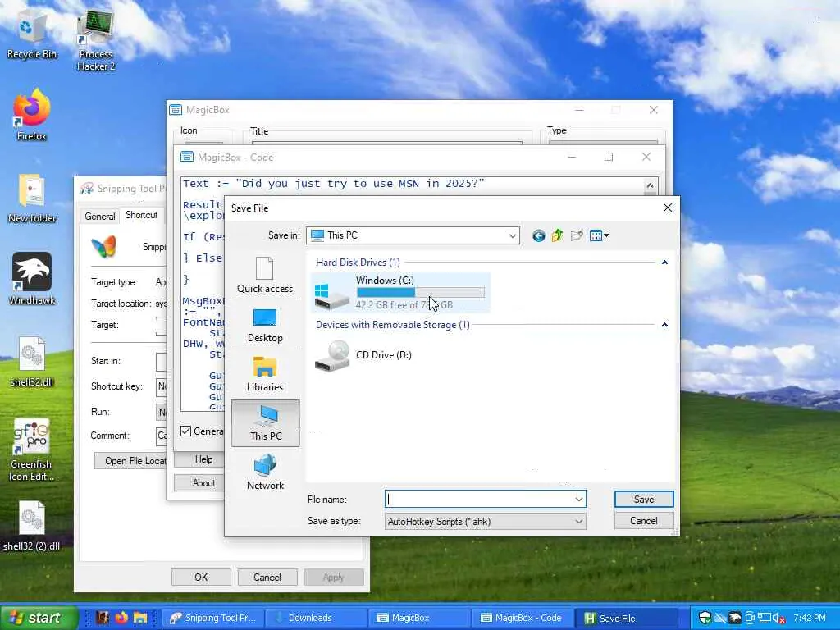Select the Firefox desktop shortcut
This screenshot has width=840, height=630.
pyautogui.click(x=32, y=115)
